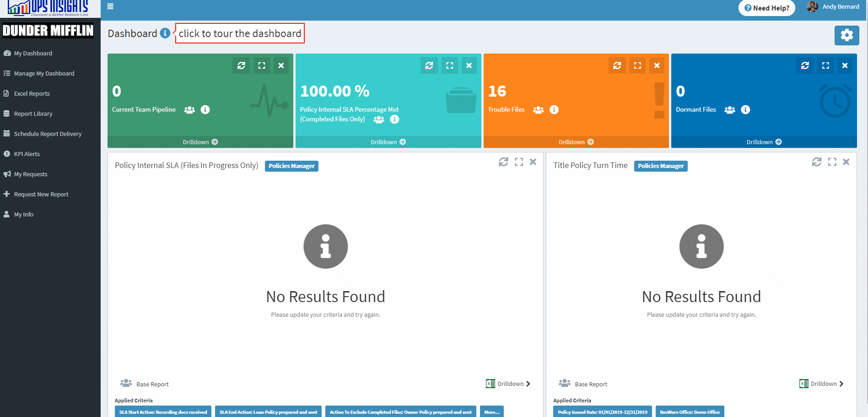This screenshot has height=417, width=868.
Task: Open dashboard settings gear button
Action: point(846,35)
